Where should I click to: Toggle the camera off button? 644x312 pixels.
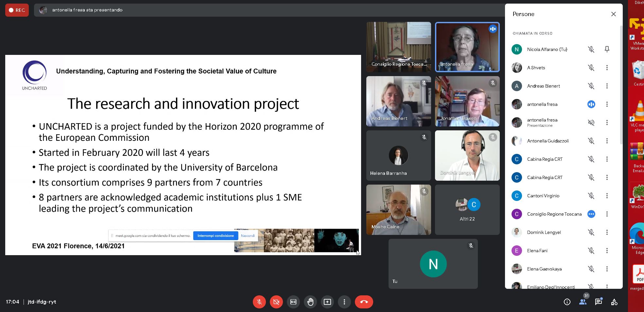276,302
